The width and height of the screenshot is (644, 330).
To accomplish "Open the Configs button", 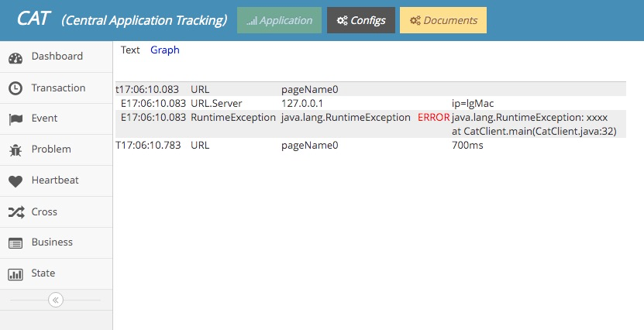I will (361, 20).
